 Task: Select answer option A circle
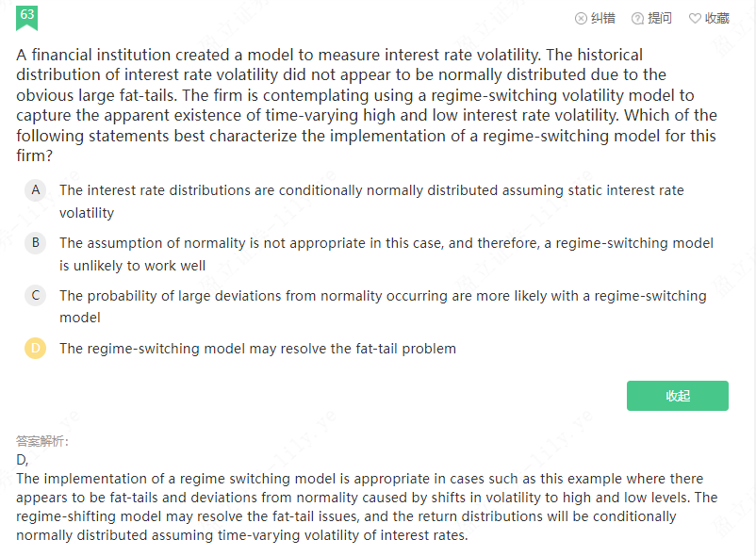click(x=35, y=189)
